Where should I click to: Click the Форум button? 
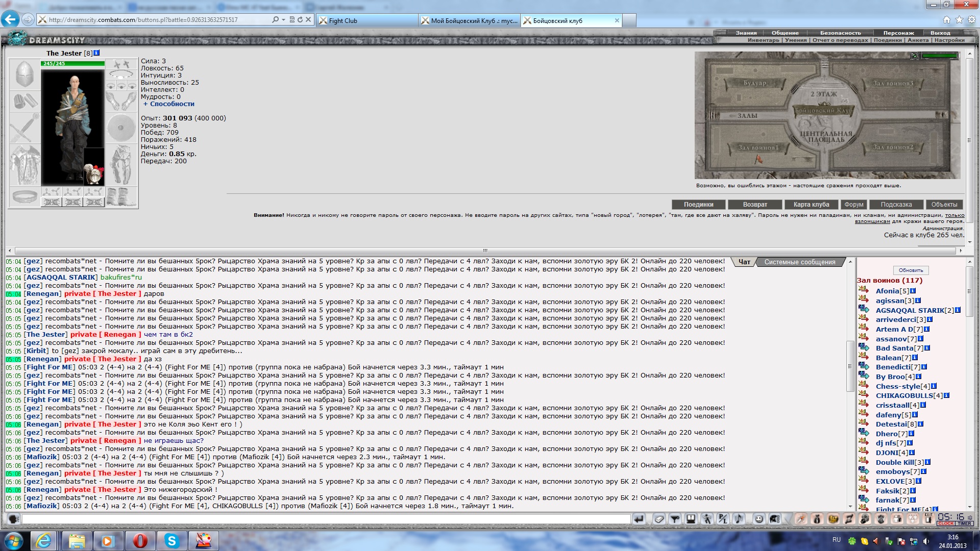[854, 205]
